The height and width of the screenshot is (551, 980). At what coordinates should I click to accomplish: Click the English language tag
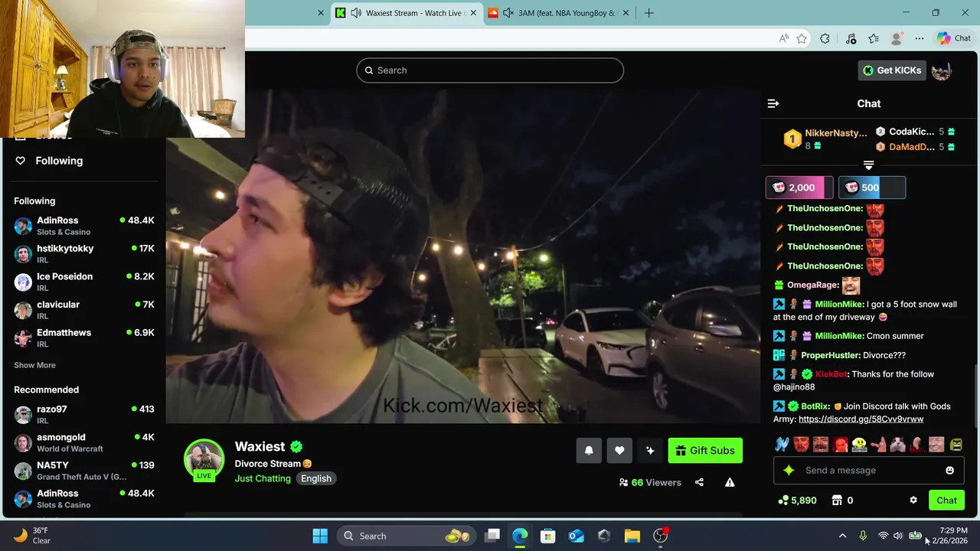[x=316, y=478]
